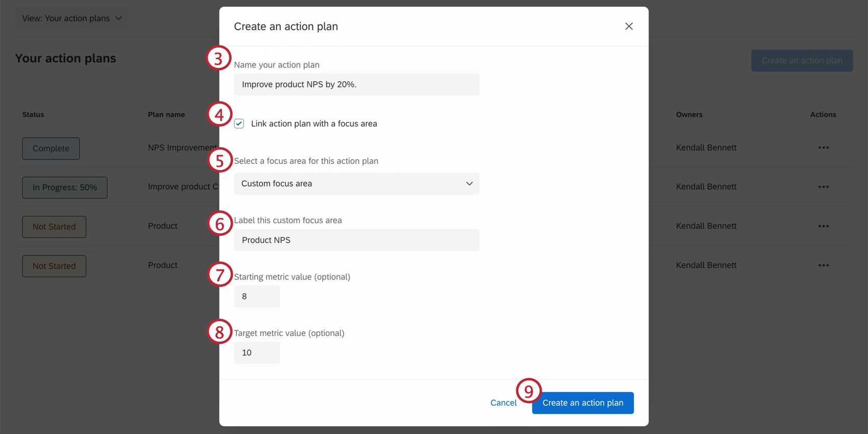Click the Plan name column header
Screen dimensions: 868x434
point(166,114)
